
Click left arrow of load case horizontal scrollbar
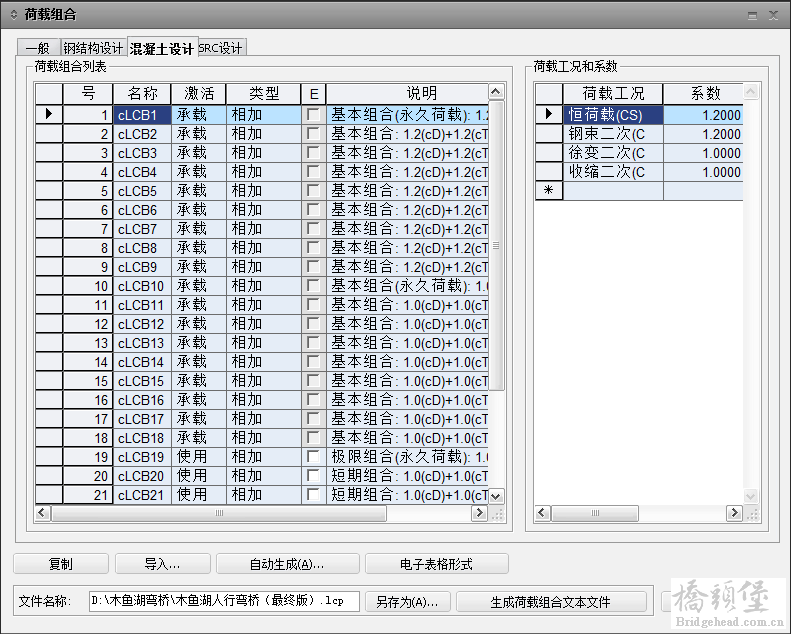542,513
